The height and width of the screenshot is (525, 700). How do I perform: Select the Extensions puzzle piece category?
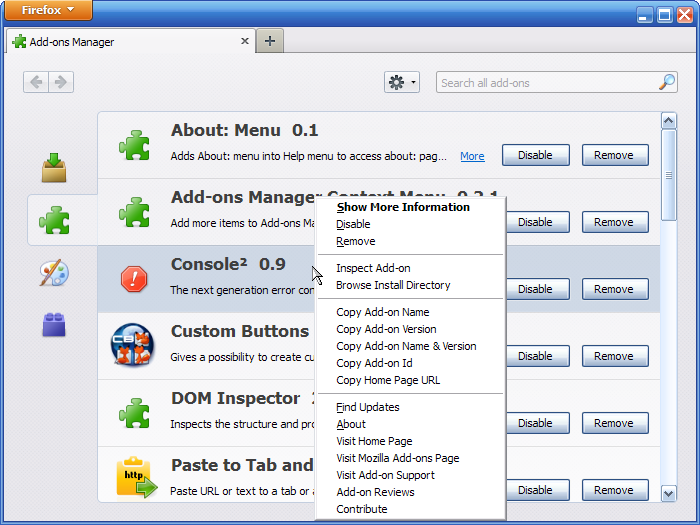(x=54, y=220)
